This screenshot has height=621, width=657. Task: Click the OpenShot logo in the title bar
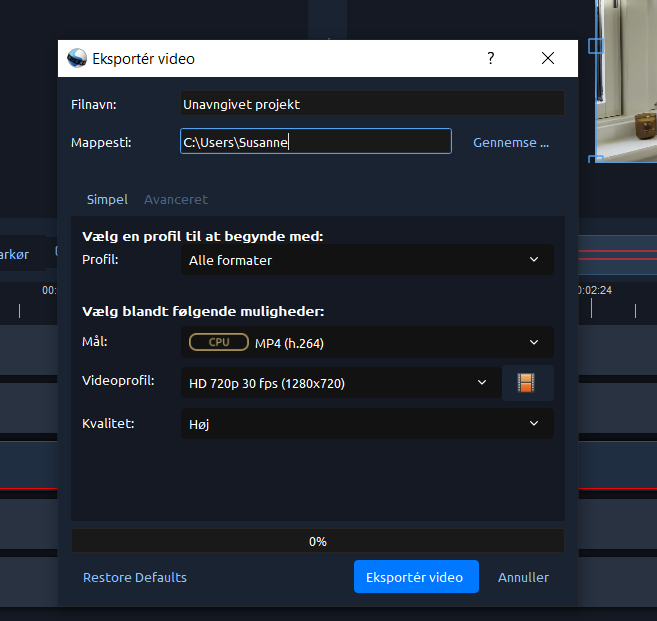coord(76,59)
